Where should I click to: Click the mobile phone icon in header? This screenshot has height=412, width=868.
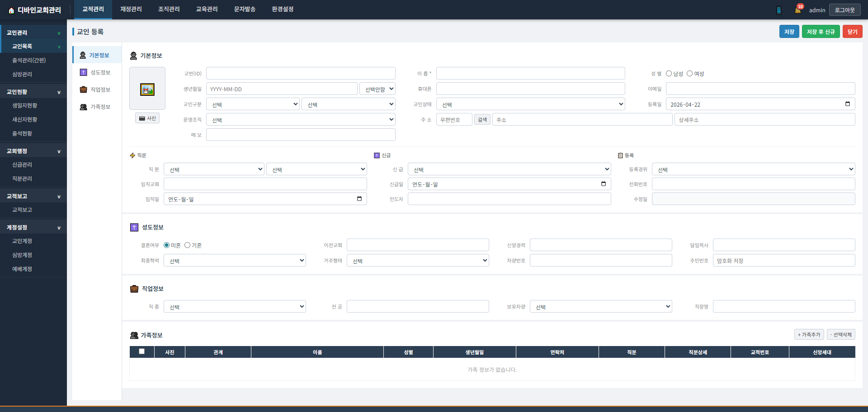pyautogui.click(x=779, y=10)
